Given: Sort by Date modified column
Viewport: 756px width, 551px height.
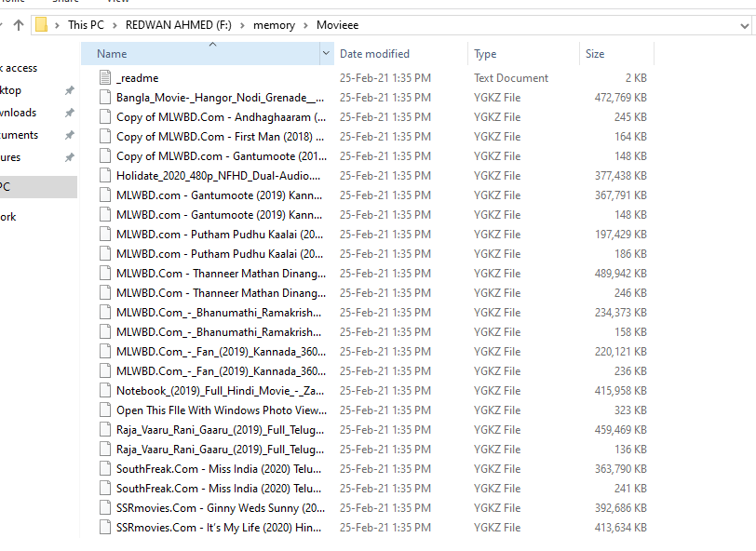Looking at the screenshot, I should tap(374, 53).
